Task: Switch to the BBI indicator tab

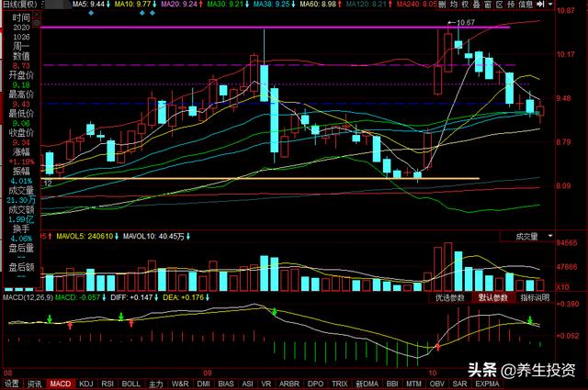Action: tap(392, 384)
